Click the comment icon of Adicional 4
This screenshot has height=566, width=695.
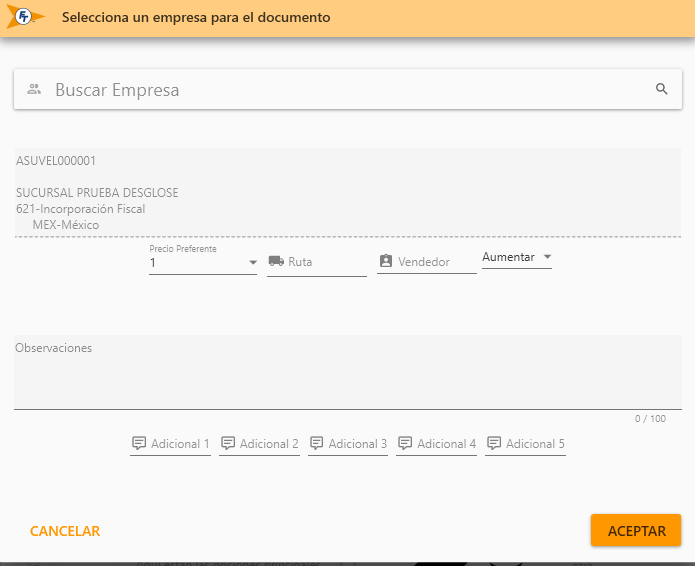pyautogui.click(x=405, y=443)
